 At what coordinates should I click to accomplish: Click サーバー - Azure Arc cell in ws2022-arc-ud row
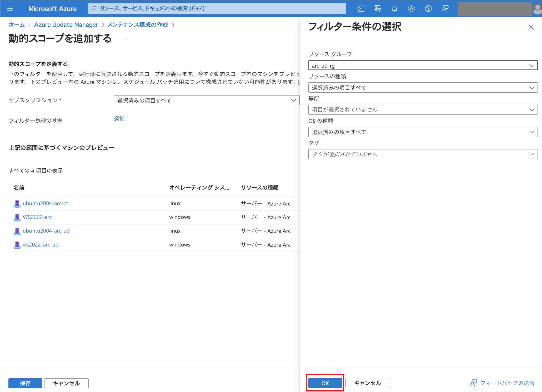266,245
